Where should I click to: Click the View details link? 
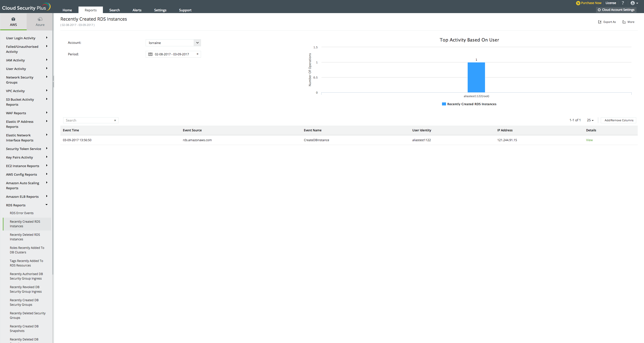pyautogui.click(x=589, y=140)
